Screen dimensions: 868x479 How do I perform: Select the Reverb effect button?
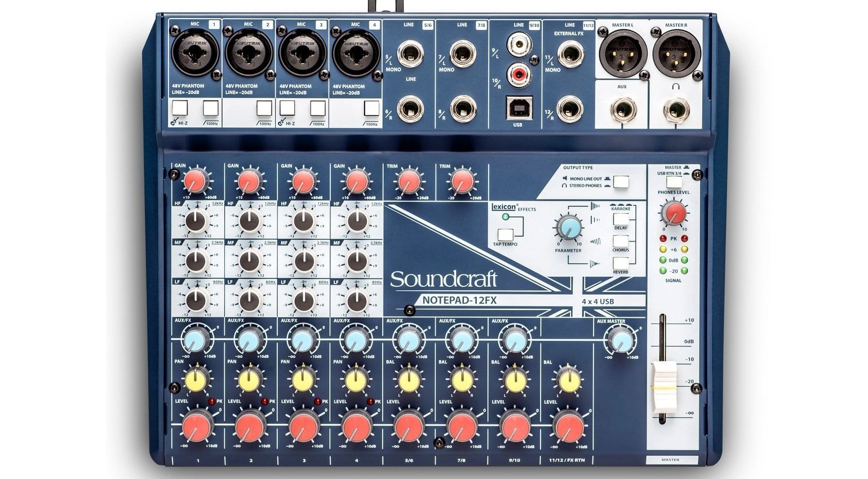click(x=621, y=263)
